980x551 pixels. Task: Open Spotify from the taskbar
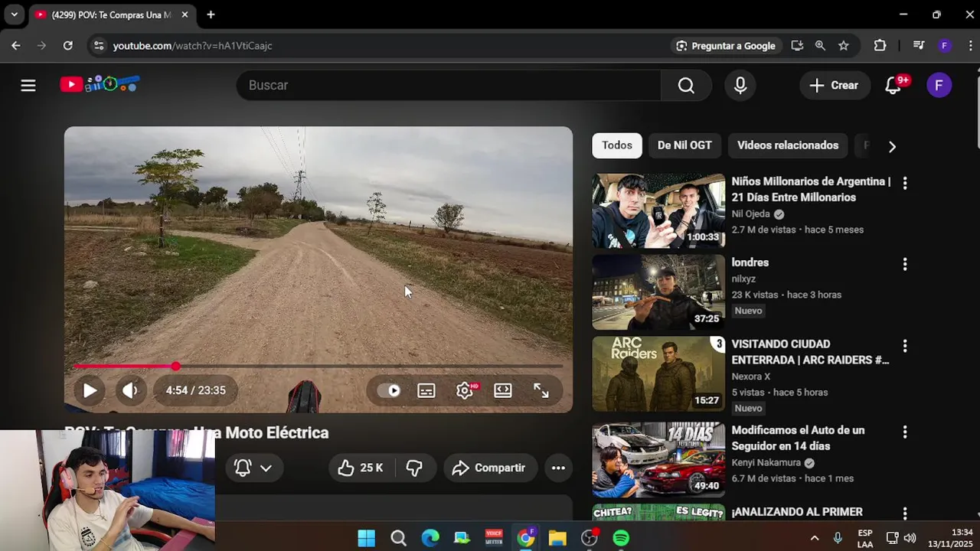coord(621,538)
